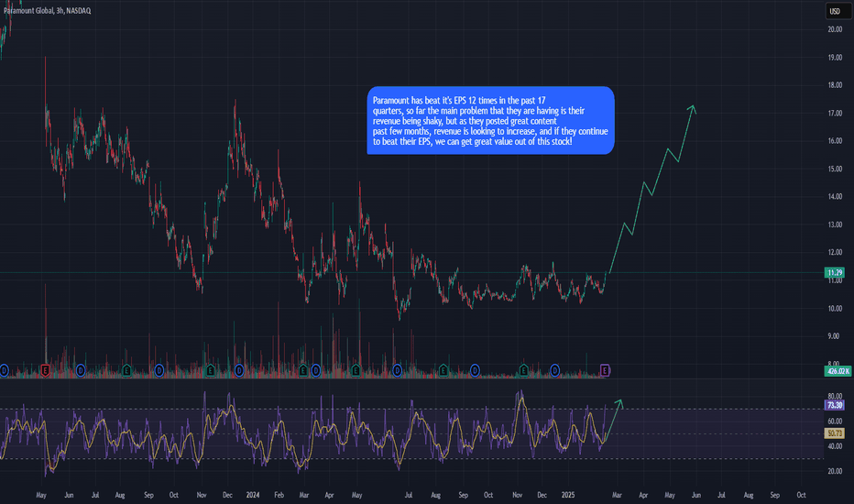Viewport: 854px width, 504px height.
Task: Click the red earnings marker near May 2023
Action: point(45,371)
